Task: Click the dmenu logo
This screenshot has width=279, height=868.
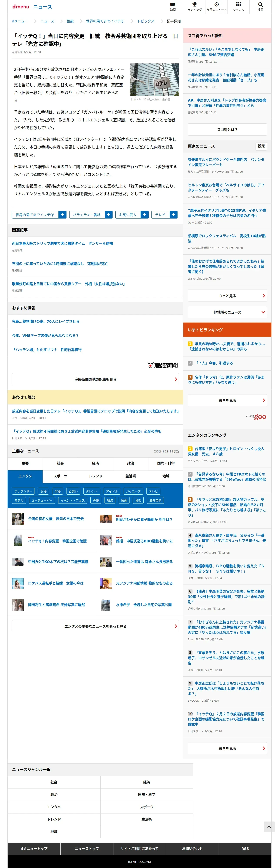Action: 21,7
